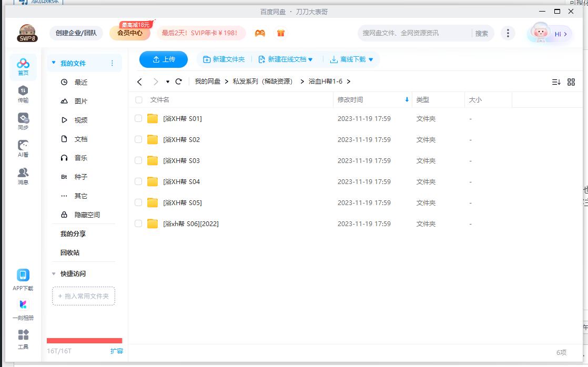Open the three-dot more menu near search

[508, 33]
